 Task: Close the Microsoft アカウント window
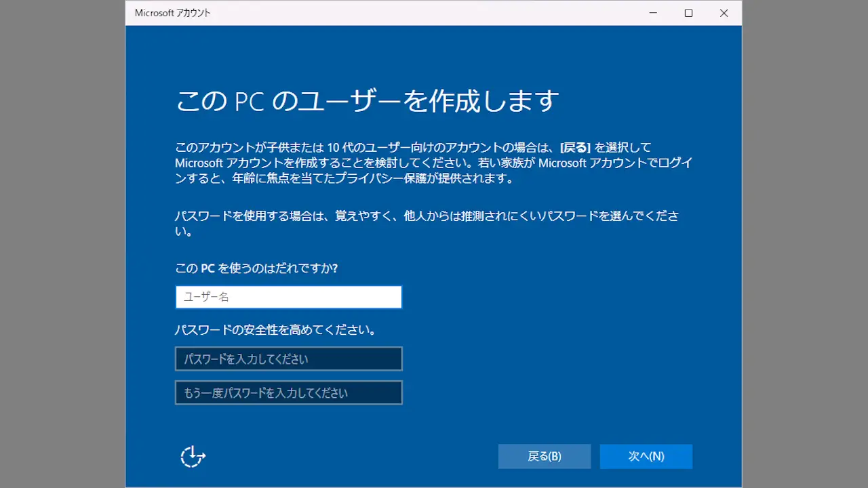724,13
